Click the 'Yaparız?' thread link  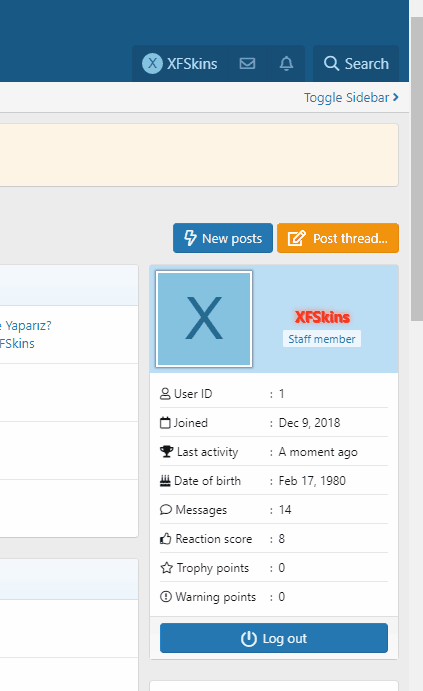pyautogui.click(x=28, y=326)
